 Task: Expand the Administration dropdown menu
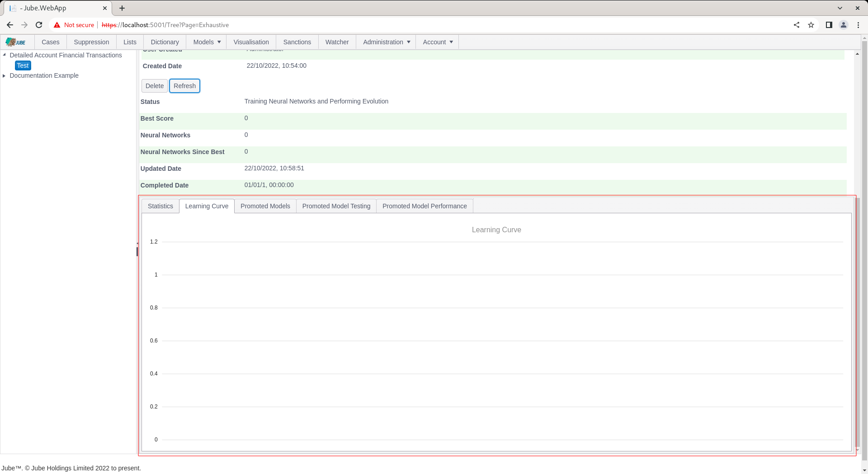(x=386, y=42)
